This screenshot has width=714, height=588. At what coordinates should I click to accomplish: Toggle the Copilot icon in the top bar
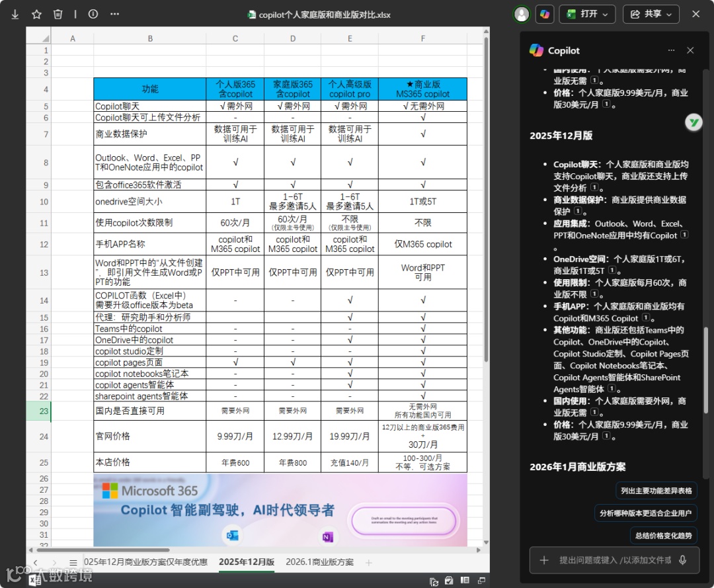coord(545,14)
